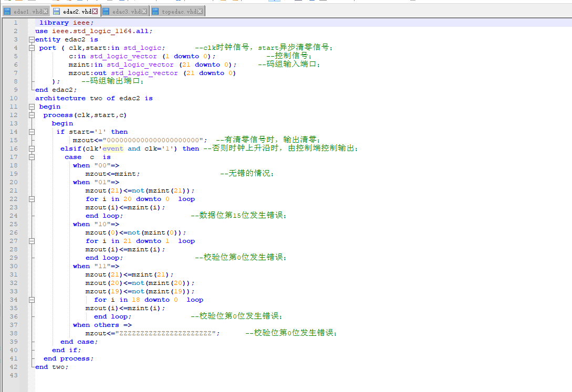Click the 'when "11"=>' branch
Viewport: 572px width, 392px height.
[96, 266]
